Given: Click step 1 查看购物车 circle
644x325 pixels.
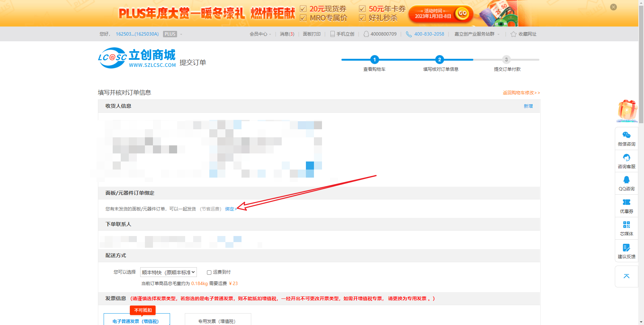Looking at the screenshot, I should tap(375, 60).
